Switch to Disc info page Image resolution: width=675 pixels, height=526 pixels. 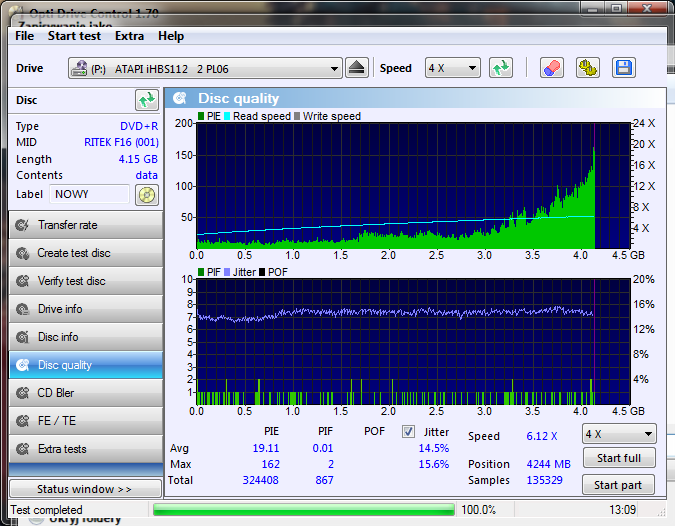(x=86, y=337)
